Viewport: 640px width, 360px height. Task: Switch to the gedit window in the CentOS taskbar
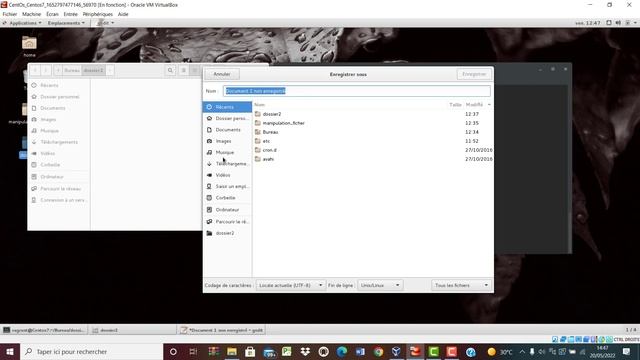222,330
